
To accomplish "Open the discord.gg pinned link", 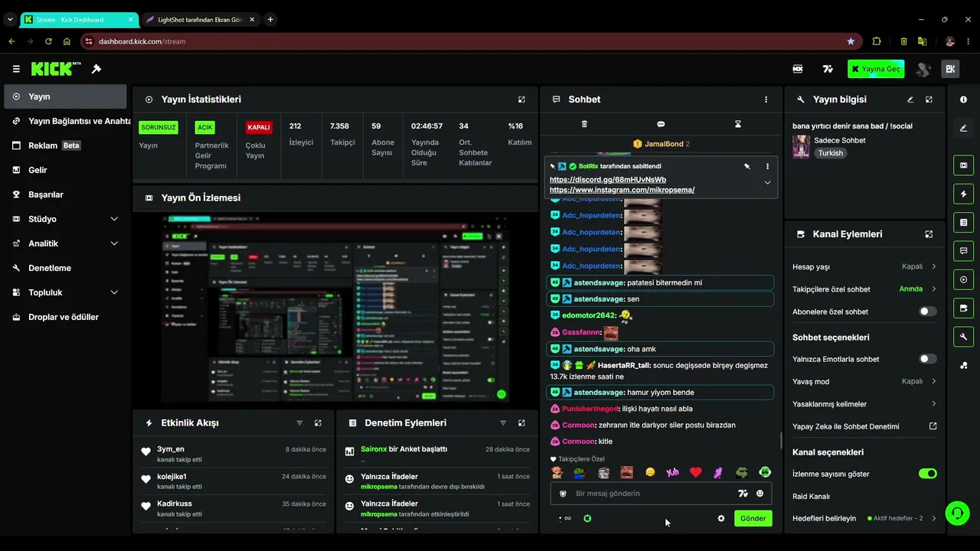I will 608,180.
